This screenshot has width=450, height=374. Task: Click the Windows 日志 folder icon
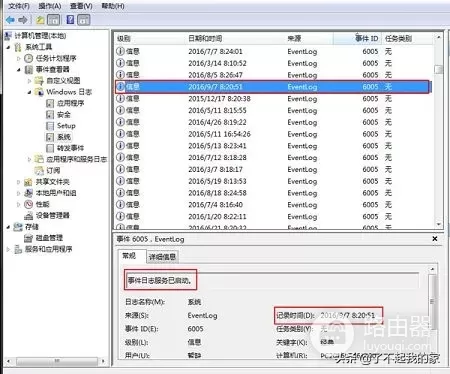39,92
